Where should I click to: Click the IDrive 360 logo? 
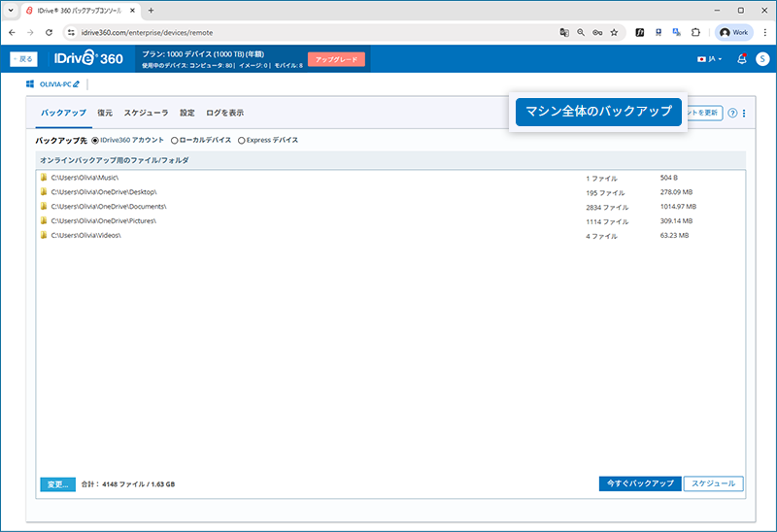point(89,59)
